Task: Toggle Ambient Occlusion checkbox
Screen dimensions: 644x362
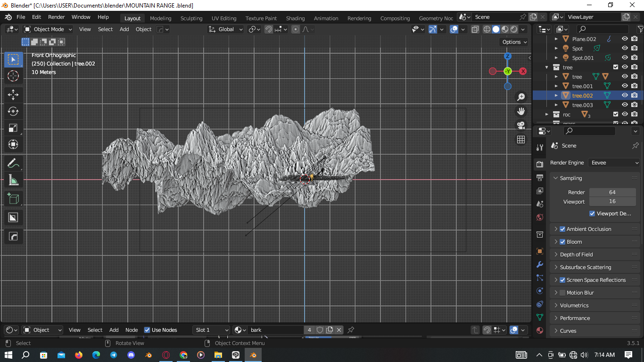Action: coord(562,229)
